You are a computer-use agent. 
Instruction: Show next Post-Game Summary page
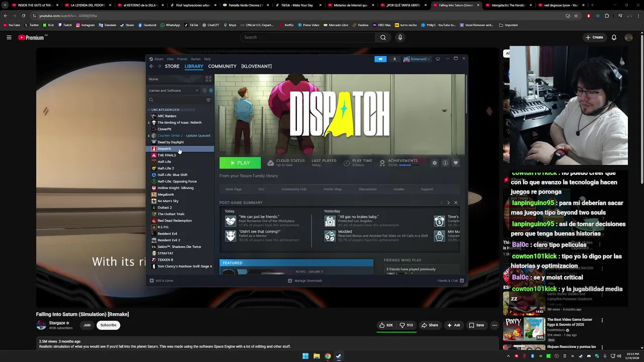coord(448,203)
